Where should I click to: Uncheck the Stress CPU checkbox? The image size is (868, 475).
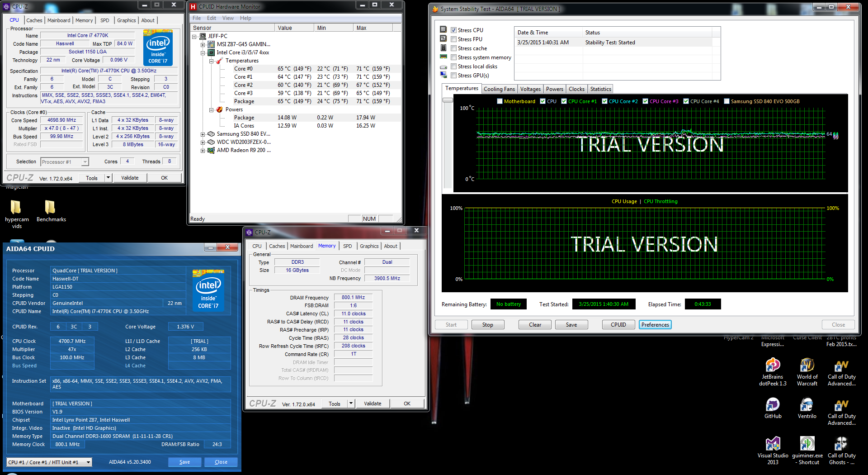(x=453, y=30)
